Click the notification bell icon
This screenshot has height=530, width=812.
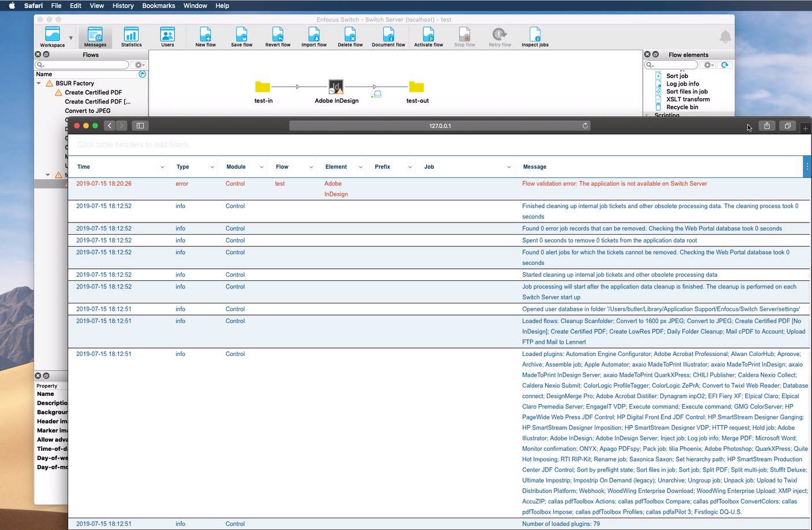pos(725,37)
